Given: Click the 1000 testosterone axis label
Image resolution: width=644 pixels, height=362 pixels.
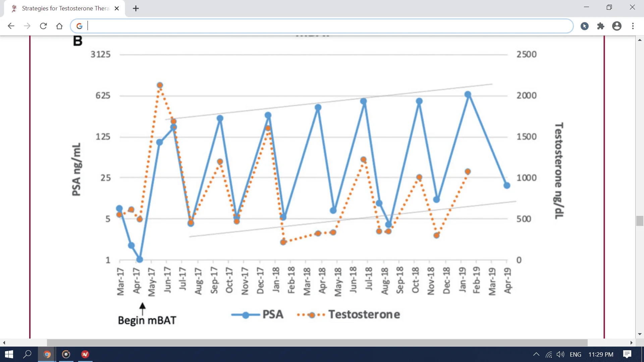Looking at the screenshot, I should tap(527, 178).
